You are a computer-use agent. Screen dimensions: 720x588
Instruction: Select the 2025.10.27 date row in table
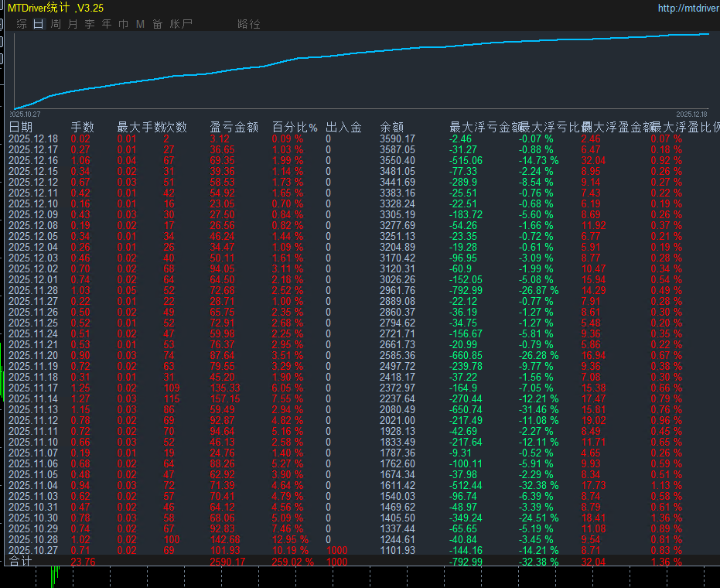pyautogui.click(x=33, y=550)
